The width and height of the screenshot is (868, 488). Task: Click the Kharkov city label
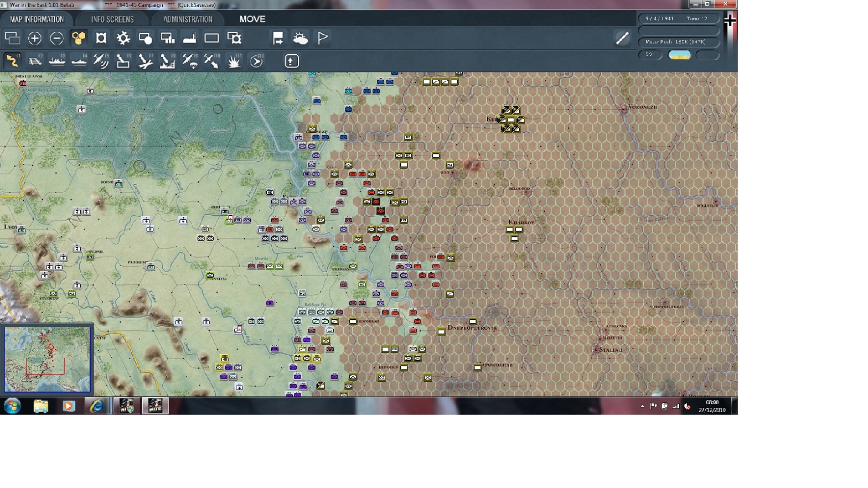tap(521, 222)
